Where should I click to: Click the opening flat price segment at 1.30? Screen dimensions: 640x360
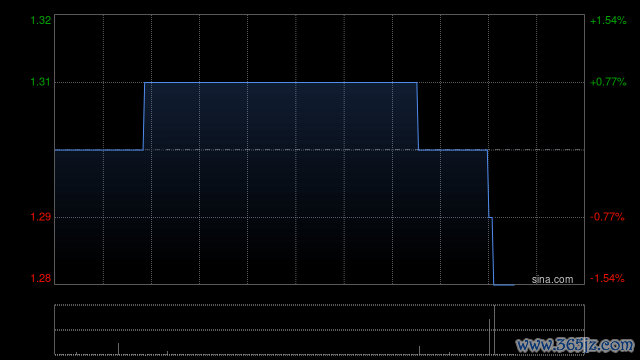click(99, 150)
